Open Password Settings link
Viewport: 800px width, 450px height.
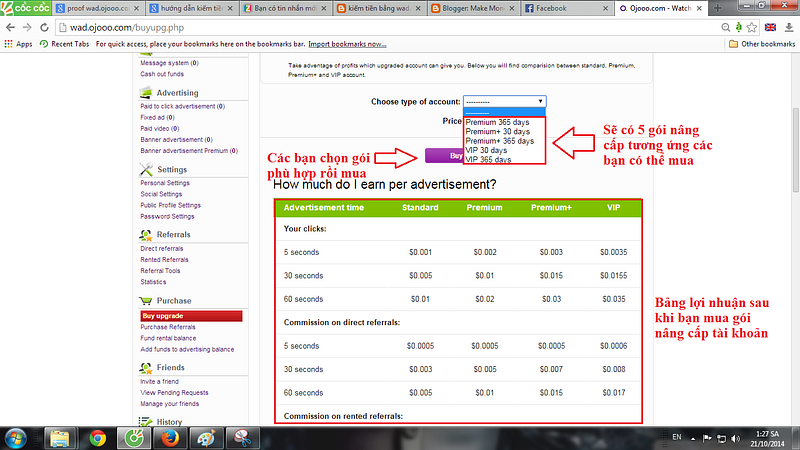point(167,217)
